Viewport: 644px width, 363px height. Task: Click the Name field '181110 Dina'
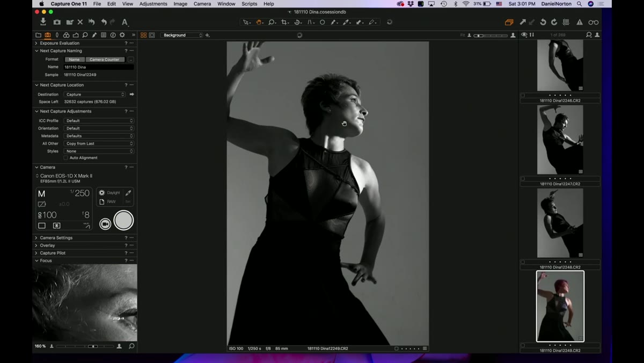[x=99, y=67]
